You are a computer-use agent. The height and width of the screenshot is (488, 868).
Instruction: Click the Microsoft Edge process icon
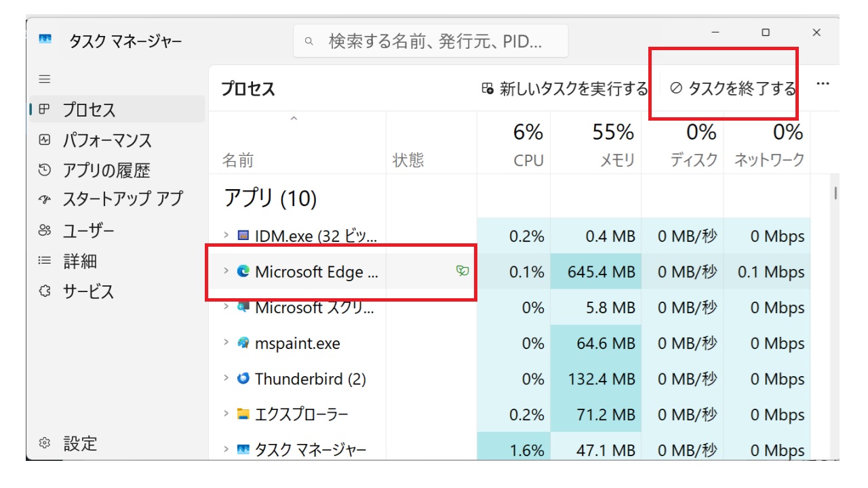tap(243, 271)
